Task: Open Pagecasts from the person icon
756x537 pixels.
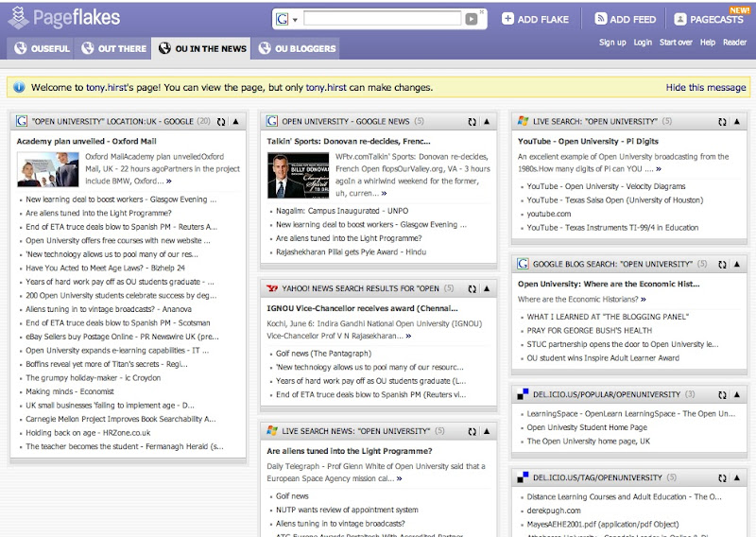Action: coord(679,19)
